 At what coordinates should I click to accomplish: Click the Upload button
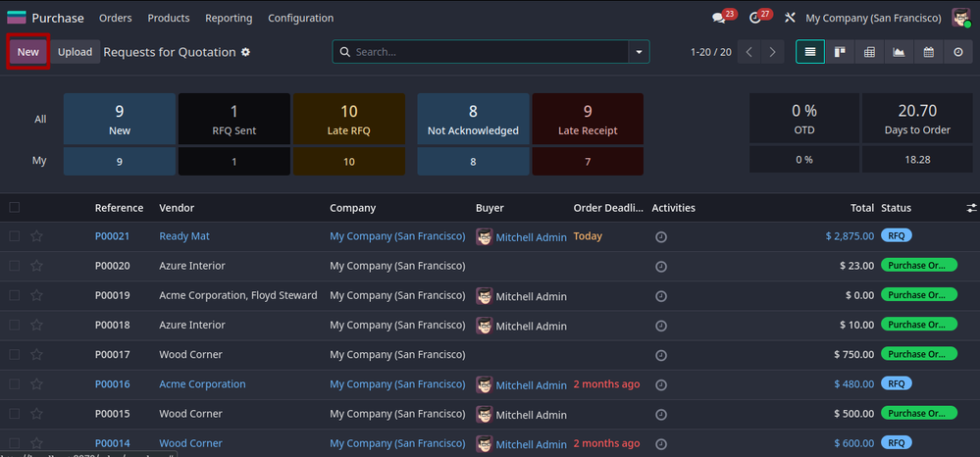(x=75, y=52)
